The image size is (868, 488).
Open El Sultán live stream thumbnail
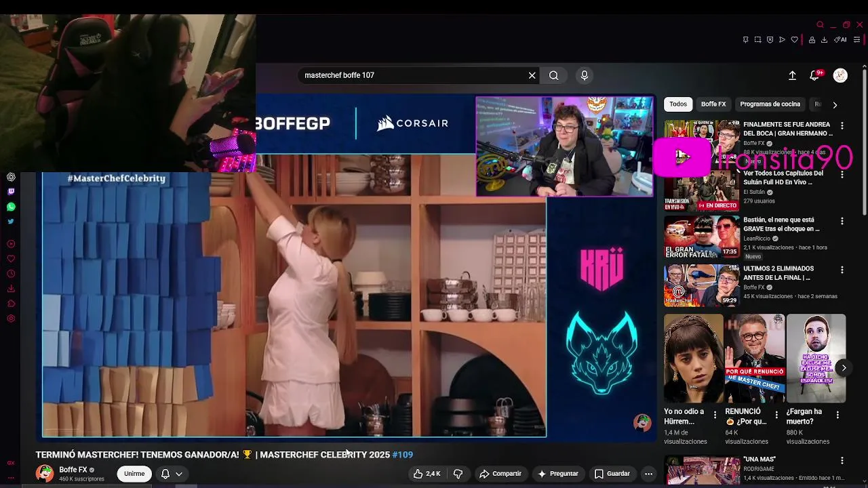(x=701, y=190)
